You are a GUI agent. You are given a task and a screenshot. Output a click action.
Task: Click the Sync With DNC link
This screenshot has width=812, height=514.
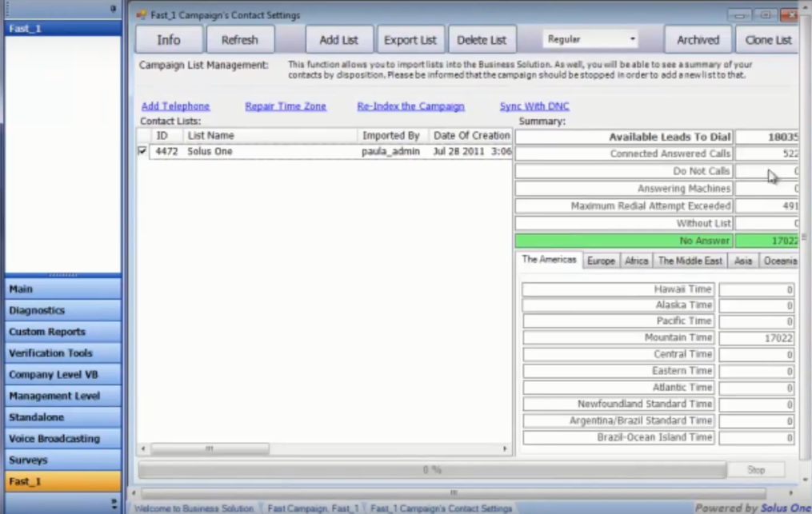[534, 106]
